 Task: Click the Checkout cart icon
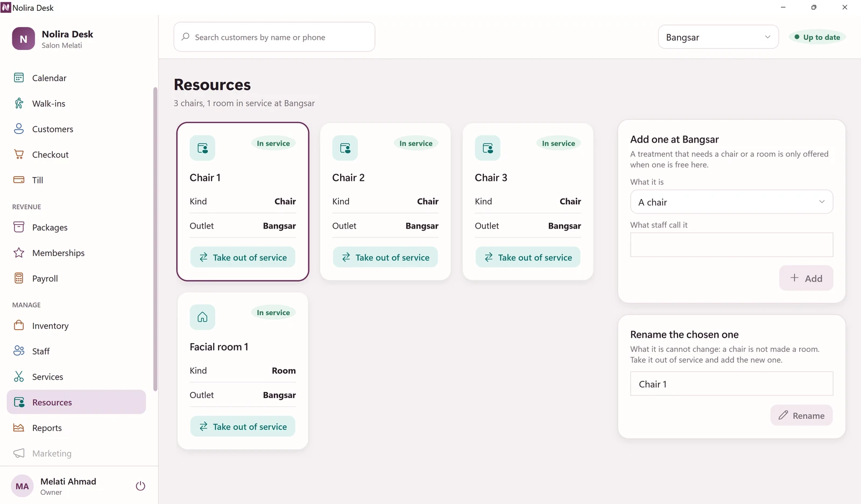click(19, 154)
